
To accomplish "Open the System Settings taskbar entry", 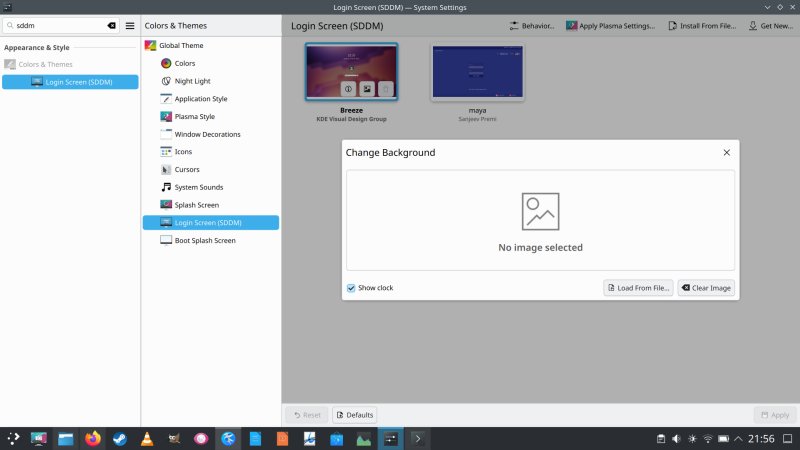I will [x=391, y=439].
